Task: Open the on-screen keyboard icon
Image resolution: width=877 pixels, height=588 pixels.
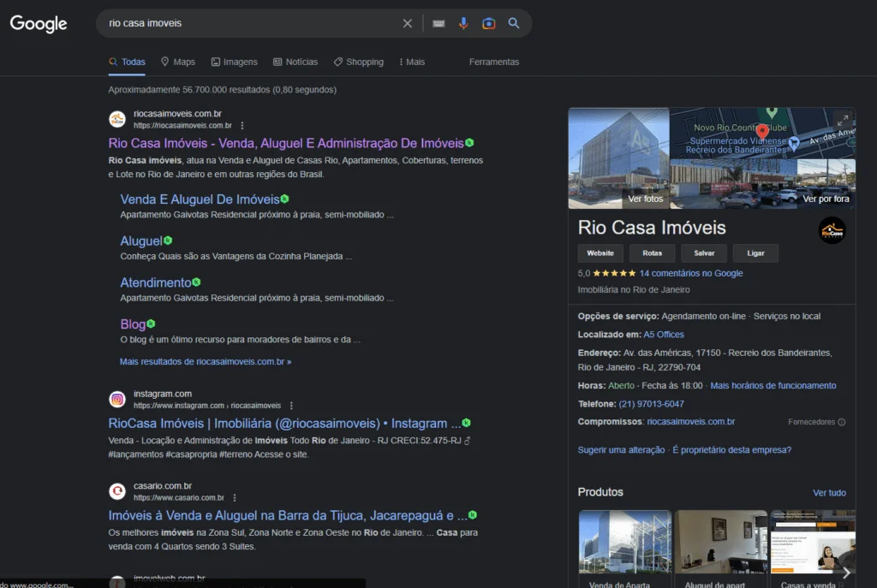Action: pyautogui.click(x=438, y=23)
